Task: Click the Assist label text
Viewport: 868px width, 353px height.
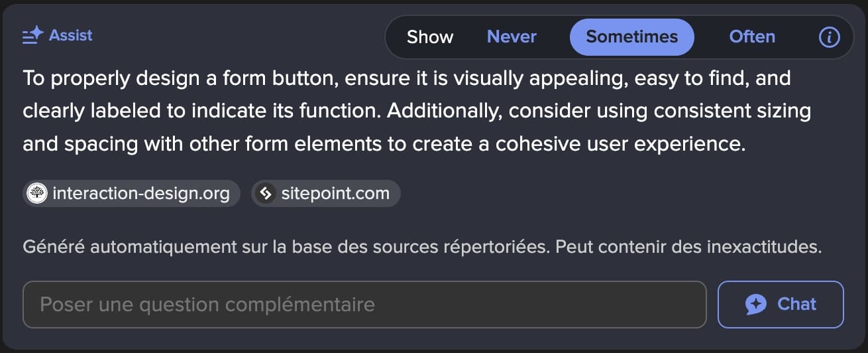Action: [71, 35]
